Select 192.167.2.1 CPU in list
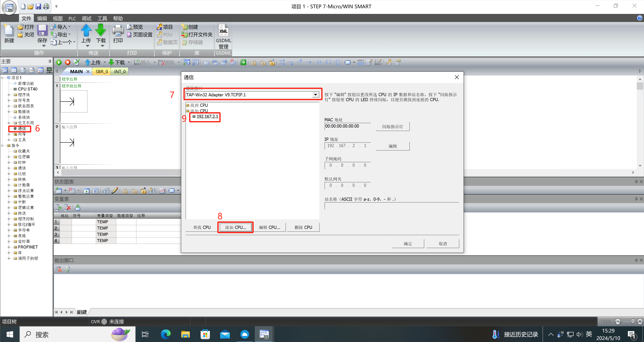 [207, 116]
